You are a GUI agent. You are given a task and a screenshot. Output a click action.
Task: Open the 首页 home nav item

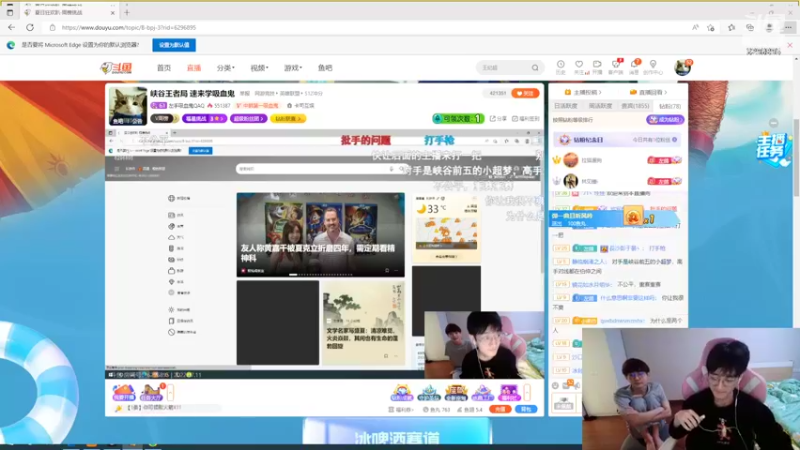click(x=164, y=68)
